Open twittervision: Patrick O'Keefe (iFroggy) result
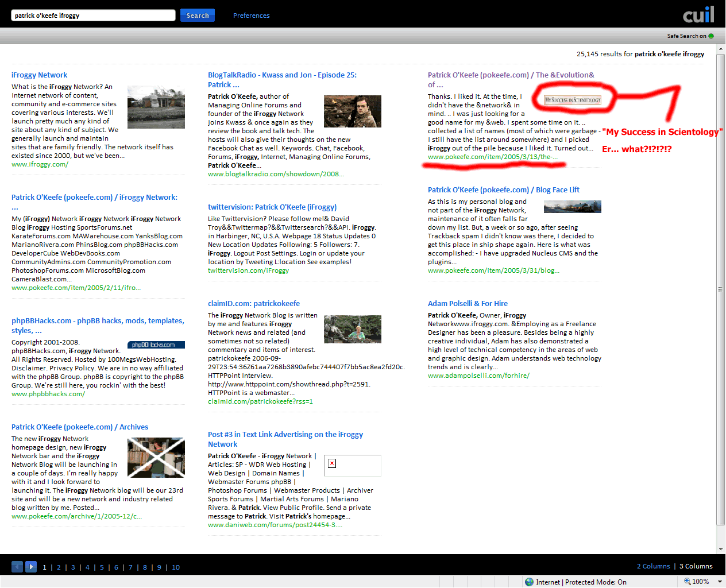The height and width of the screenshot is (588, 726). (x=272, y=207)
